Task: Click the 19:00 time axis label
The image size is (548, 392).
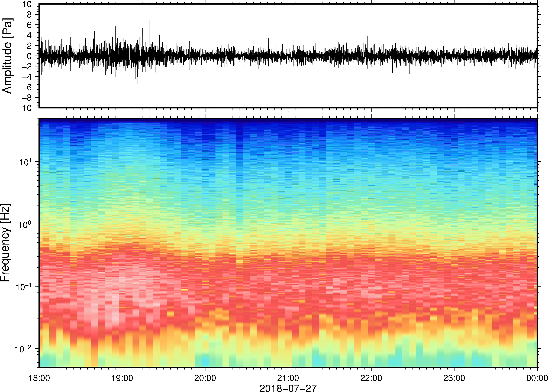Action: (122, 378)
